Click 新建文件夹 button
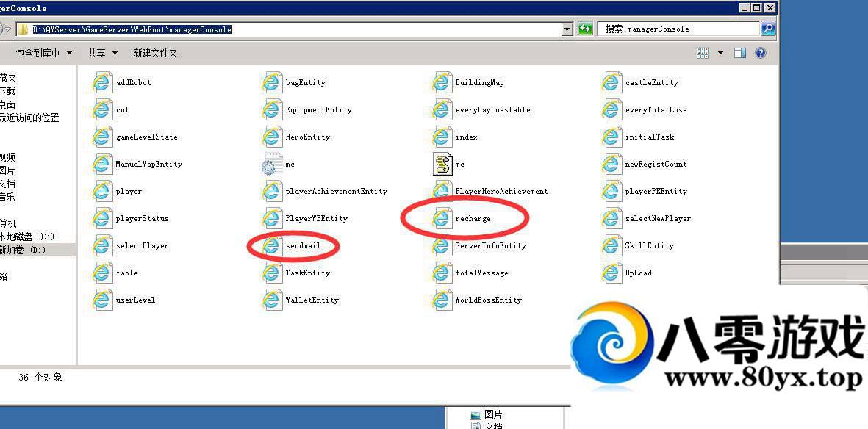 tap(155, 53)
